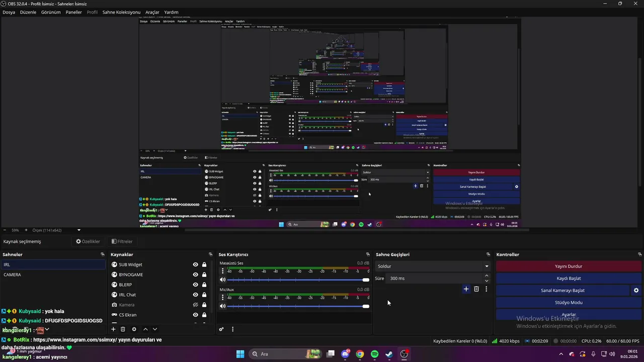This screenshot has height=362, width=644.
Task: Hide the BYNOGAME source
Action: (x=196, y=275)
